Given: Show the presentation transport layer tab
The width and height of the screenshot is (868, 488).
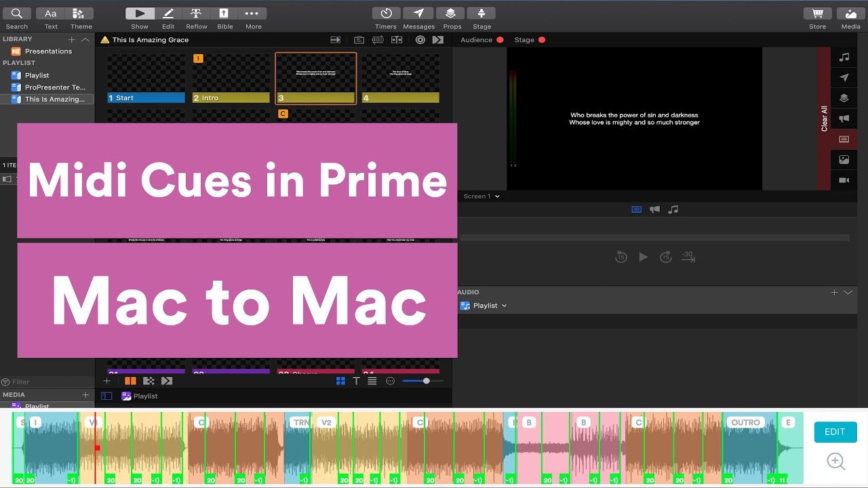Looking at the screenshot, I should 636,209.
